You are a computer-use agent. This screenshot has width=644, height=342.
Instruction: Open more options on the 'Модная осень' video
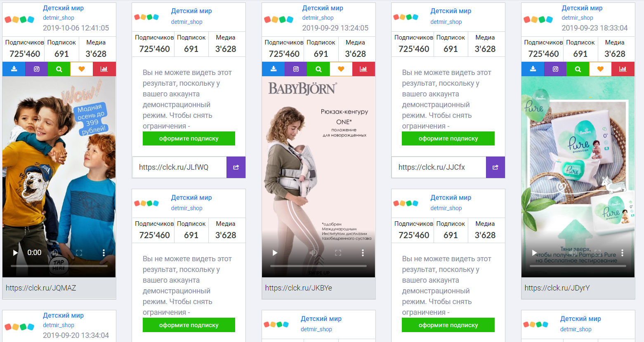(x=104, y=253)
